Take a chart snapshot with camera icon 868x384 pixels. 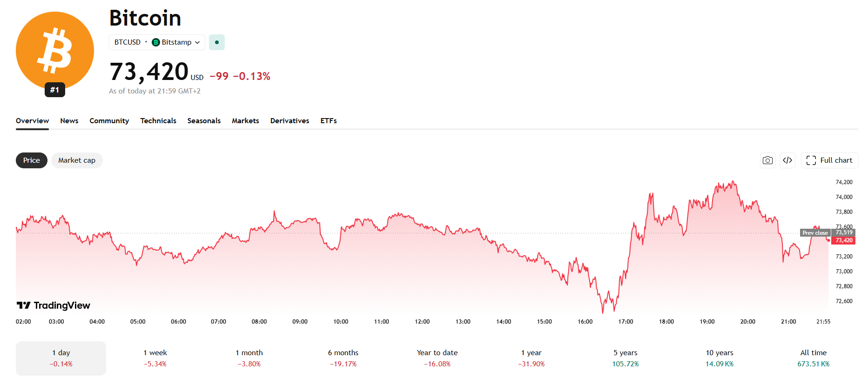tap(768, 160)
